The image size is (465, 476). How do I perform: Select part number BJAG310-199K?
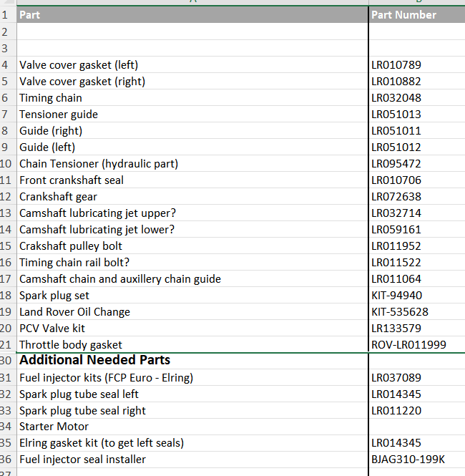pyautogui.click(x=417, y=459)
